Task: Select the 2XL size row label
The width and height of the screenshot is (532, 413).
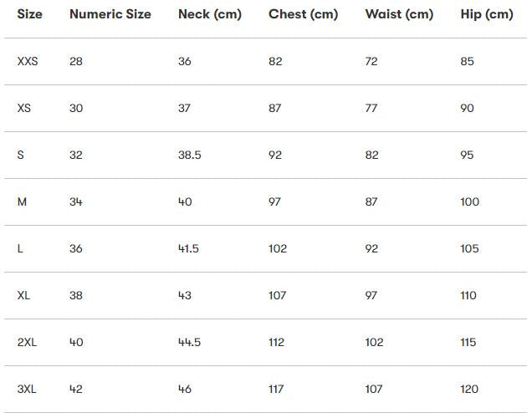Action: (x=27, y=342)
